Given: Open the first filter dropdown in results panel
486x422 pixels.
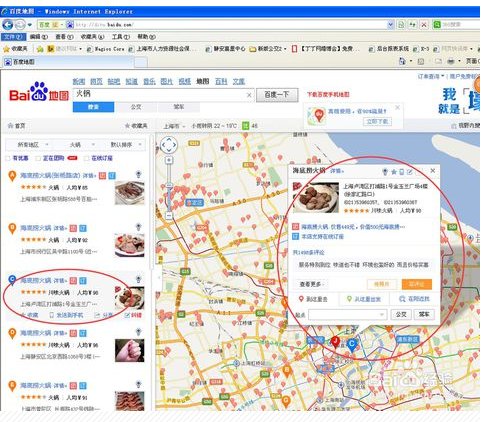Looking at the screenshot, I should pos(32,145).
